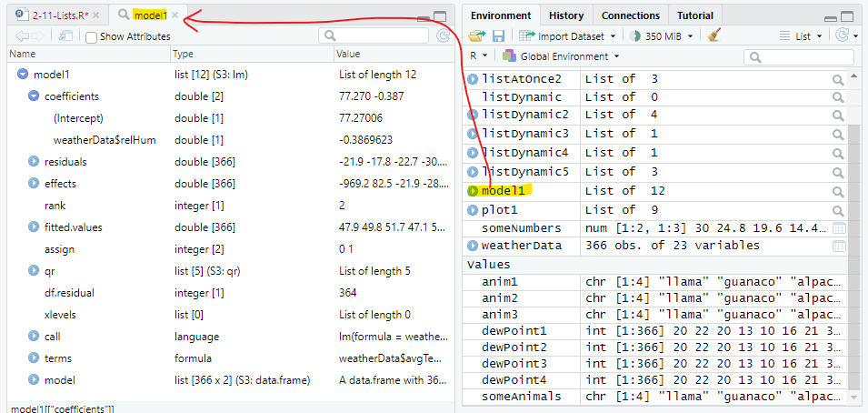Collapse the coefficients node
This screenshot has height=413, width=868.
pos(34,96)
